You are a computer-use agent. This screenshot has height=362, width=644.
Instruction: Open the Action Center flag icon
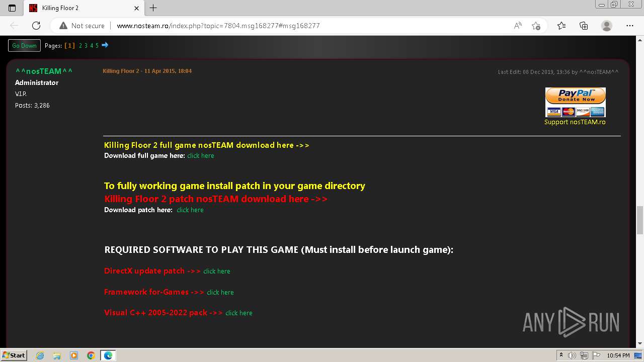click(595, 355)
